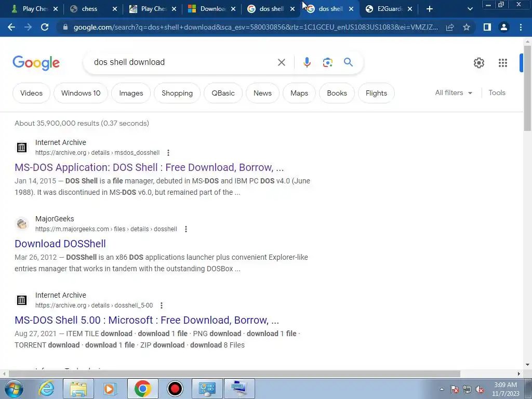Screen dimensions: 532x399
Task: Select the Maps filter chip
Action: coord(299,93)
